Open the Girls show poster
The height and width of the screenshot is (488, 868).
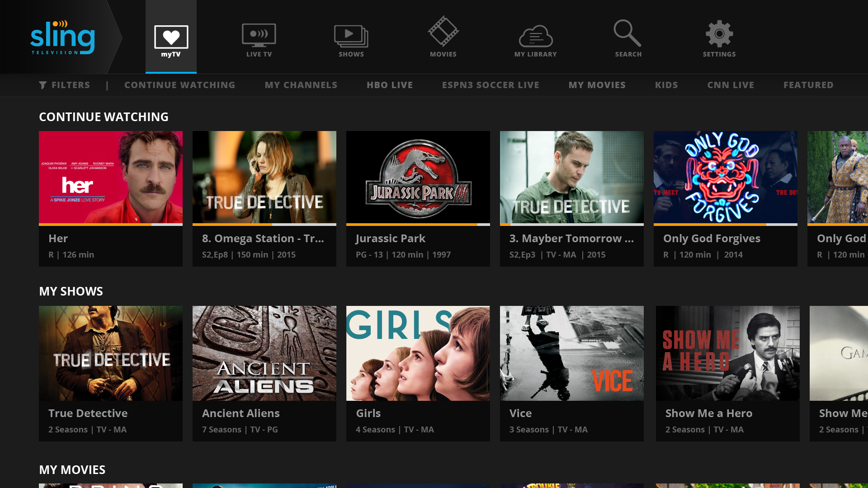(x=418, y=353)
